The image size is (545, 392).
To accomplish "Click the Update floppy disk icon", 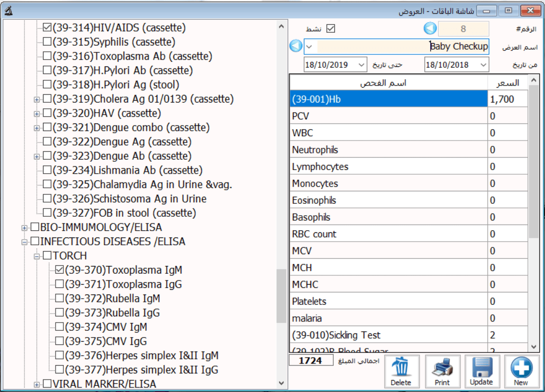I will pos(481,367).
